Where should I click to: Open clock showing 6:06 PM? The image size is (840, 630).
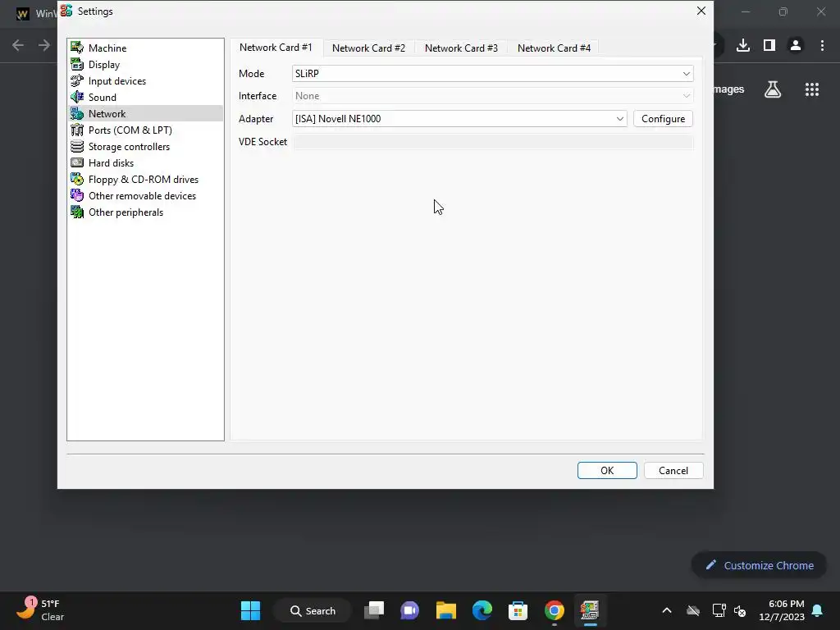782,610
